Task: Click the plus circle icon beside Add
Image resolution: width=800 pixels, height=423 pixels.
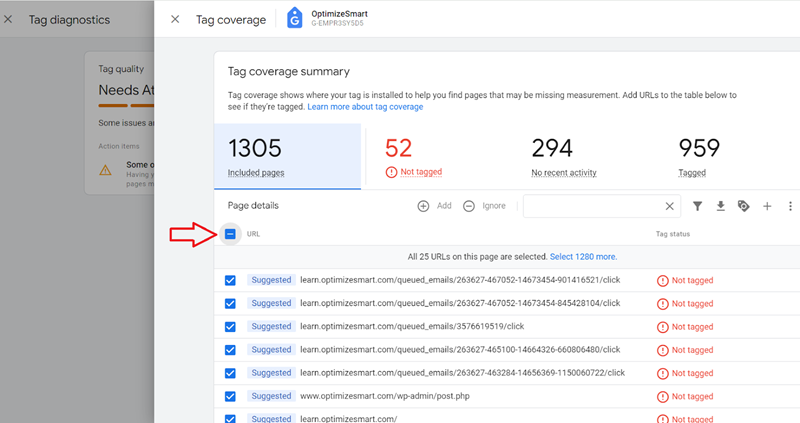Action: pos(423,206)
